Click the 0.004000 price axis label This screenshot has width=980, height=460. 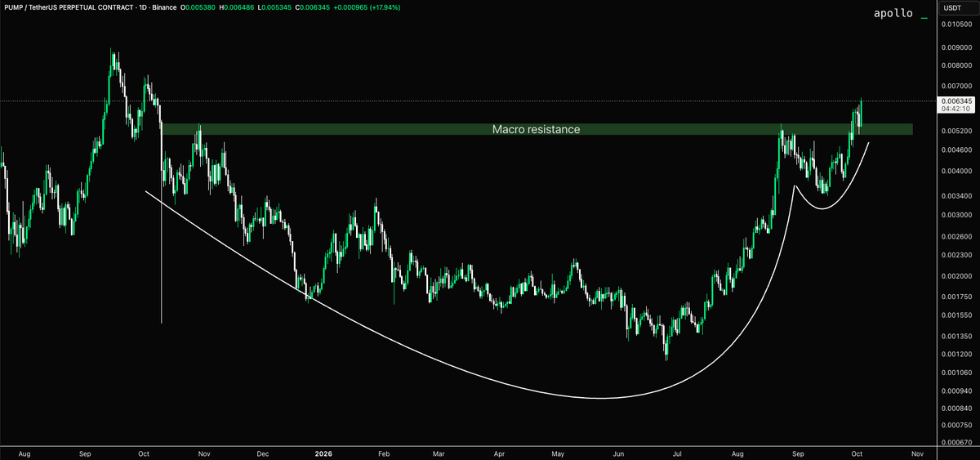955,171
